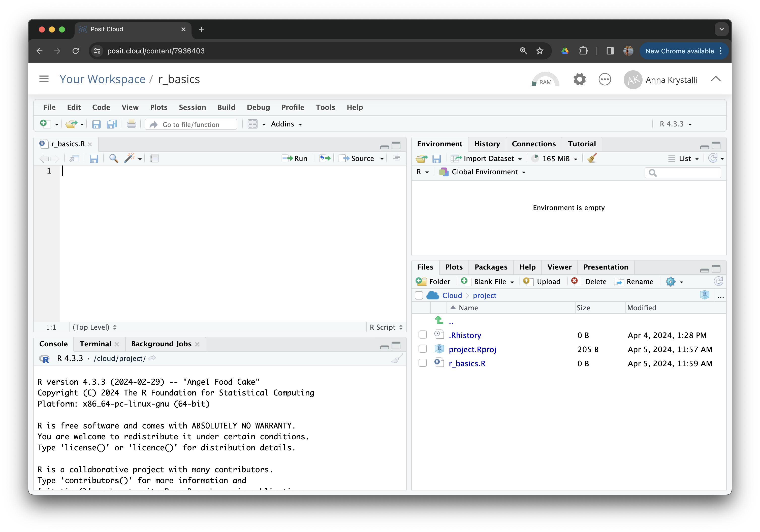Viewport: 760px width, 532px height.
Task: Check the project.Rproj file checkbox
Action: point(423,349)
